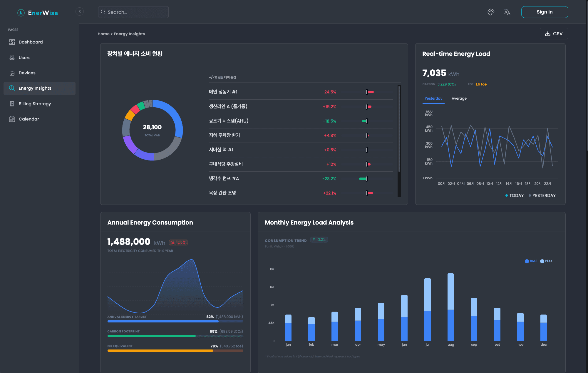The height and width of the screenshot is (373, 588).
Task: Switch to the Average tab
Action: coord(459,98)
